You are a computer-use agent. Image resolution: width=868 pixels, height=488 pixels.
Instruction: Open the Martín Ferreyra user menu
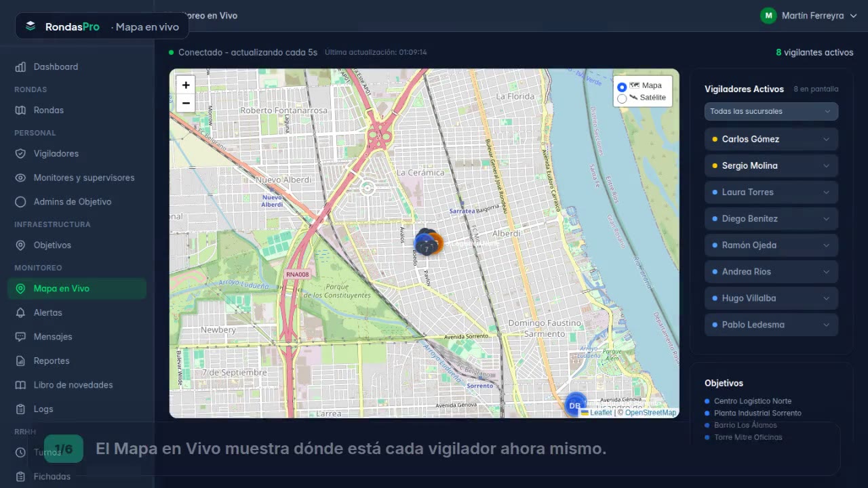click(x=809, y=16)
